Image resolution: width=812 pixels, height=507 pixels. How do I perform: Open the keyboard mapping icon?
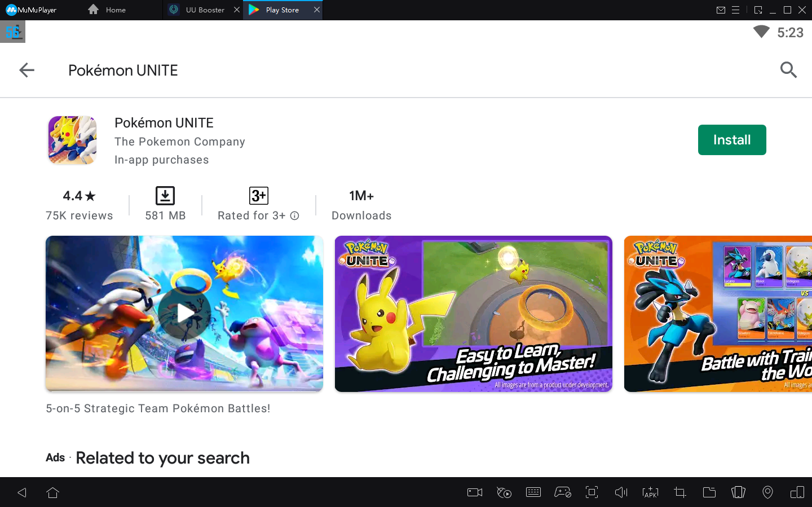click(533, 492)
